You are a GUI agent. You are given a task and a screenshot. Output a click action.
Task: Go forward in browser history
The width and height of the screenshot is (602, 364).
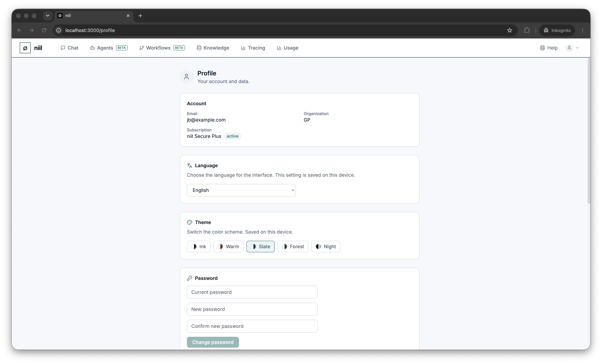(x=32, y=30)
